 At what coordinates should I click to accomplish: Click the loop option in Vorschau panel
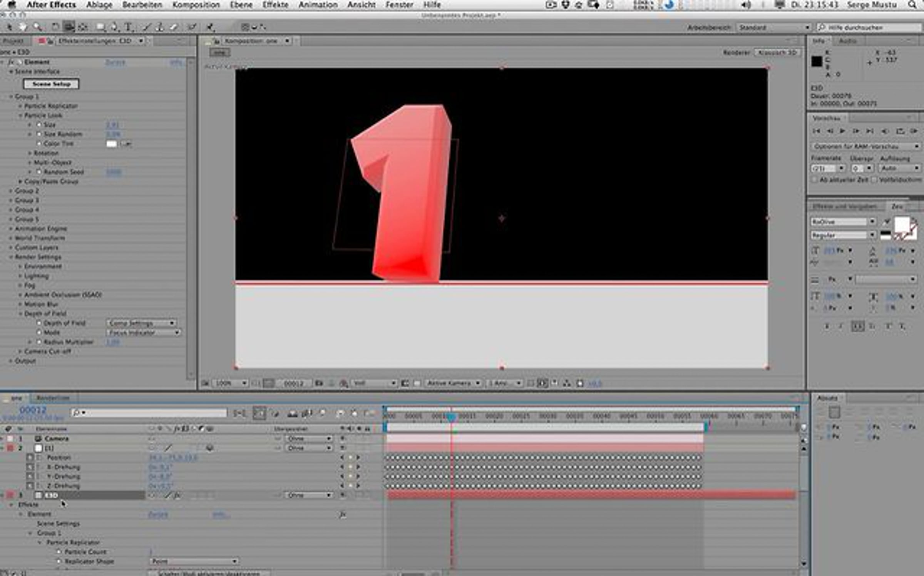point(900,131)
